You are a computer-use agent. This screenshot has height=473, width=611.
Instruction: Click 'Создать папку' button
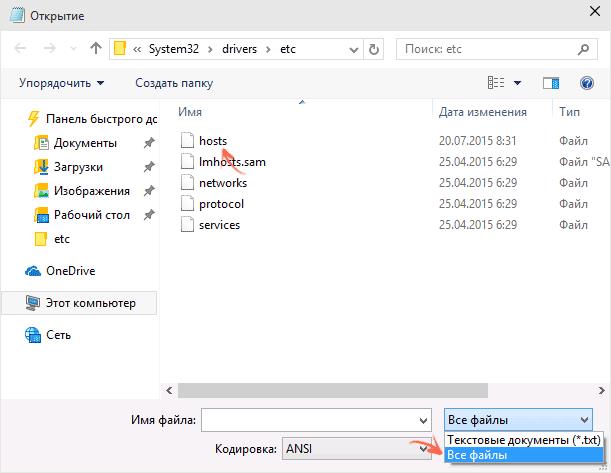point(174,83)
